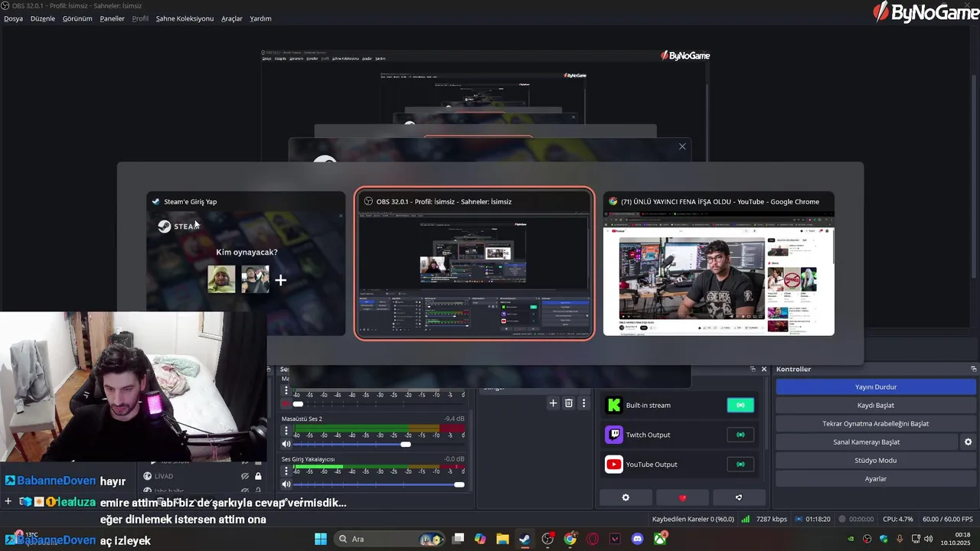
Task: Click the 7287 kbps bitrate indicator
Action: coord(772,519)
